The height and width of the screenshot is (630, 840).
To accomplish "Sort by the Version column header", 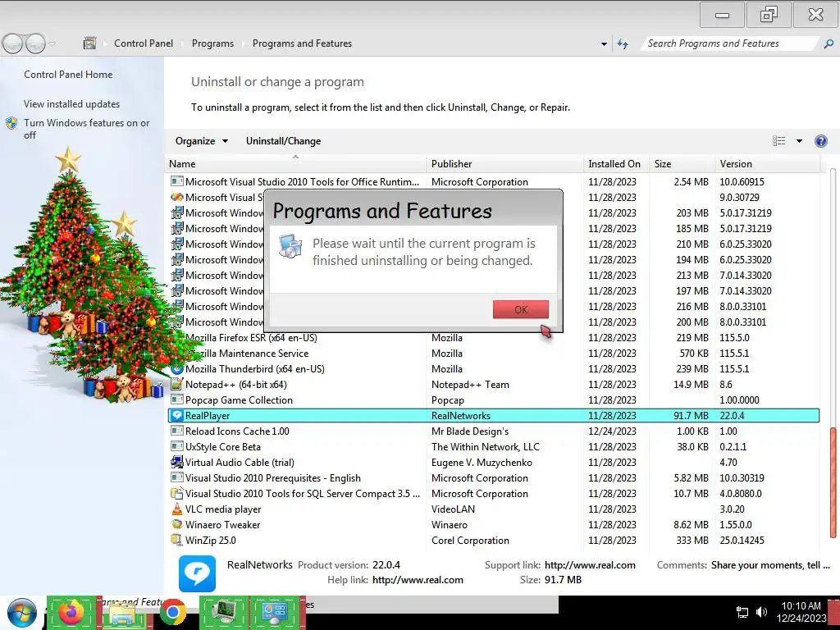I will 767,164.
